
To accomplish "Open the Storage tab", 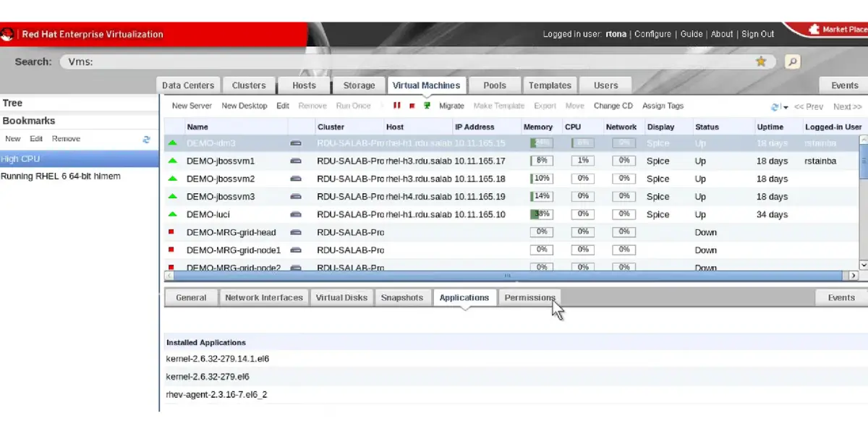I will pyautogui.click(x=359, y=85).
